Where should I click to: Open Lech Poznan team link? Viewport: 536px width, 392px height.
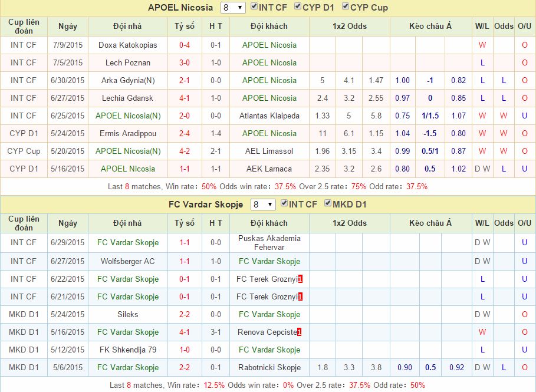[x=127, y=63]
